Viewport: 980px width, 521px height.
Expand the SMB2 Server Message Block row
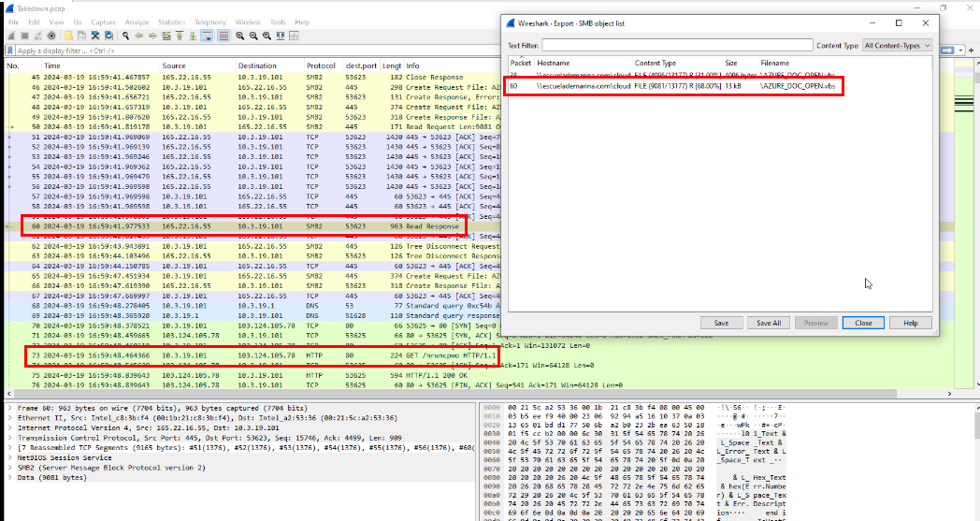pos(10,468)
